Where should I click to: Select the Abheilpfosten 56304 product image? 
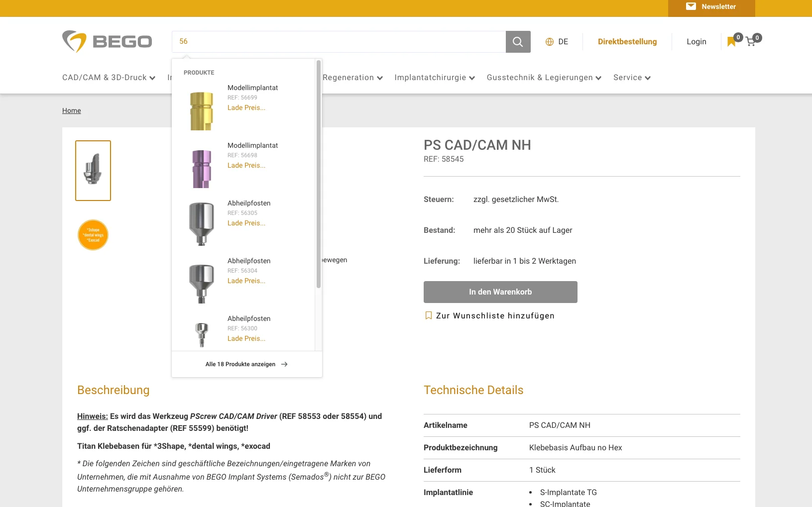[x=202, y=284]
